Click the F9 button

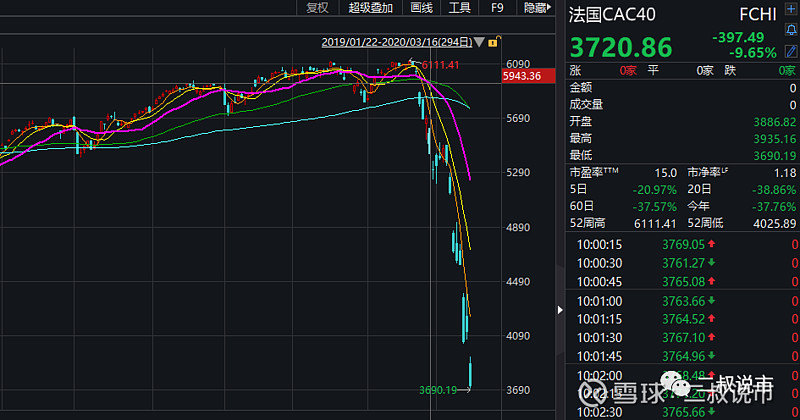[497, 8]
